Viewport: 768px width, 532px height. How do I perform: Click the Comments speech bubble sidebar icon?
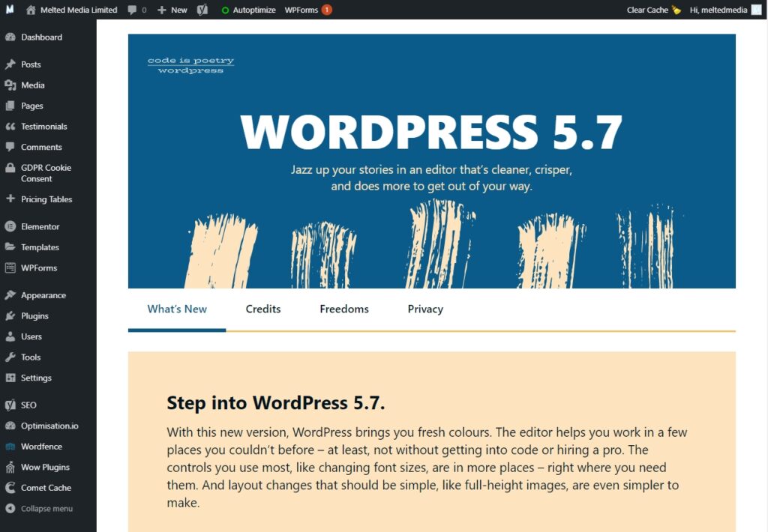click(x=10, y=147)
